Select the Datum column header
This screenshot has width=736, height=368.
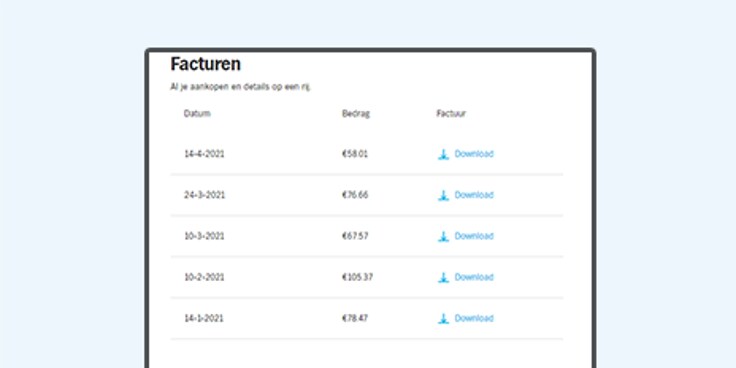click(197, 114)
